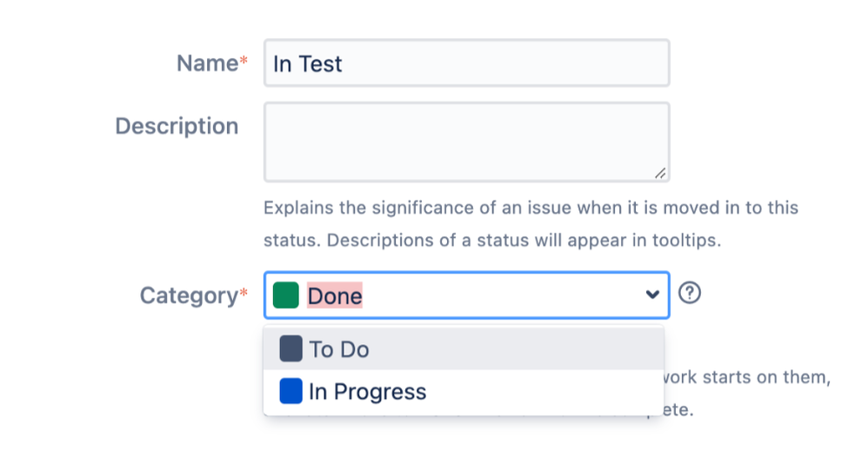
Task: Click the Description field label
Action: (x=177, y=126)
